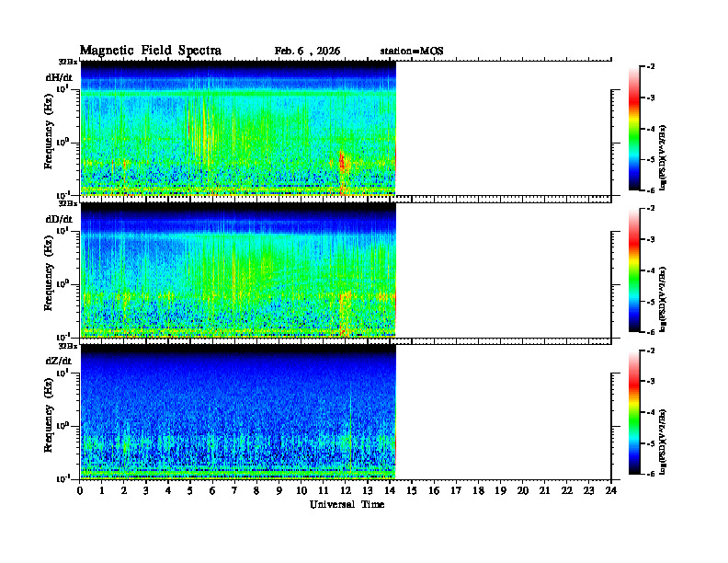728x563 pixels.
Task: Click the -3 tick of the dZ/dt color bar
Action: (651, 381)
